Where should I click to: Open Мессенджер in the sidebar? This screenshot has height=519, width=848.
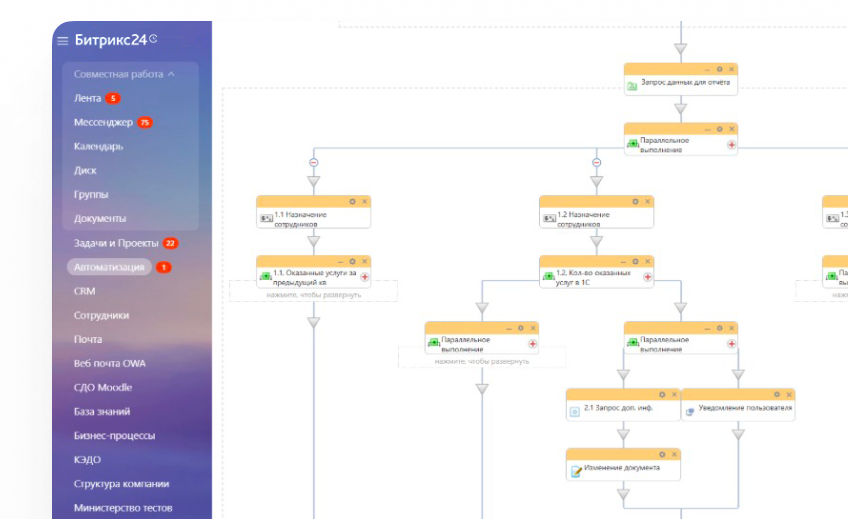point(103,122)
